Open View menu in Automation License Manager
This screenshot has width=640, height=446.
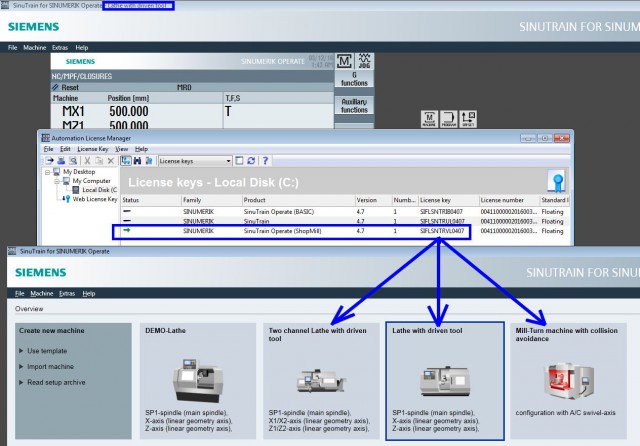click(121, 149)
